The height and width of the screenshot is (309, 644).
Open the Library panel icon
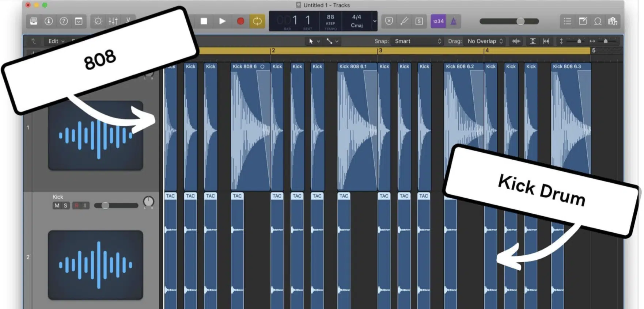[34, 21]
